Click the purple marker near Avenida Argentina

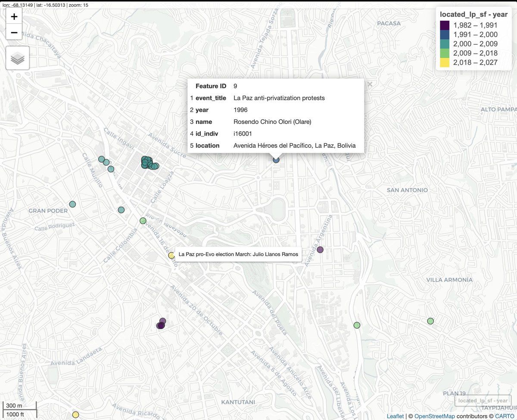(x=320, y=250)
